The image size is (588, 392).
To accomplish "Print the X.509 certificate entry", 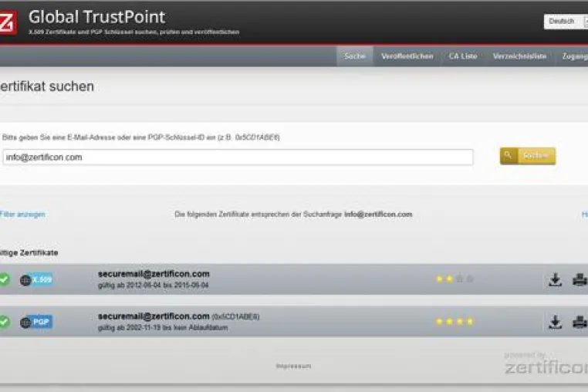I will 580,280.
